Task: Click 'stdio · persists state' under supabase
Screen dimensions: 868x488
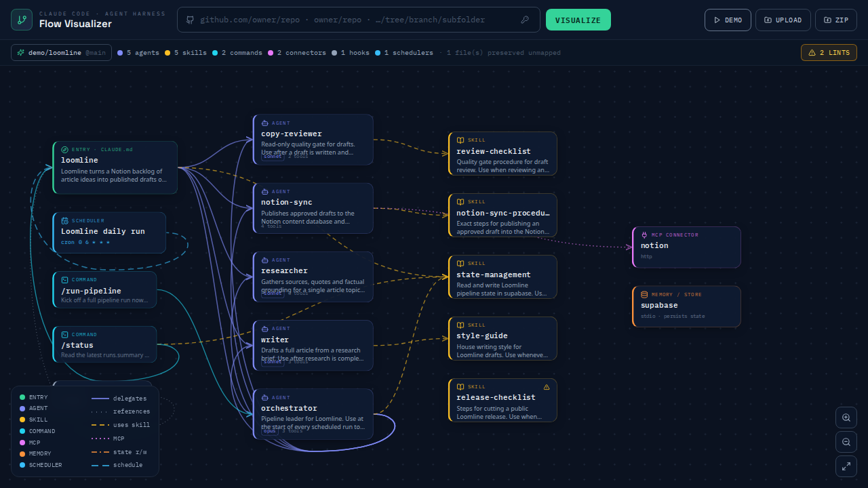Action: (673, 317)
